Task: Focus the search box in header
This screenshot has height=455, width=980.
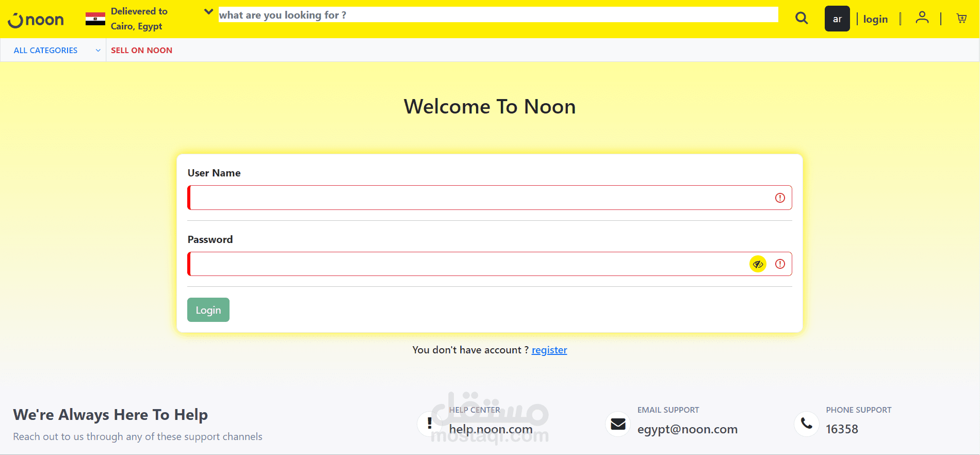Action: pos(498,15)
